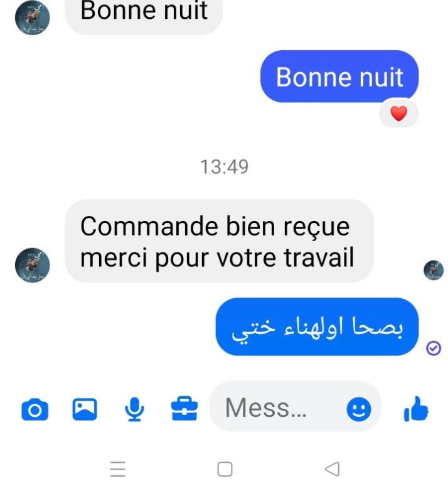448x496 pixels.
Task: Open the camera from message bar
Action: (35, 409)
